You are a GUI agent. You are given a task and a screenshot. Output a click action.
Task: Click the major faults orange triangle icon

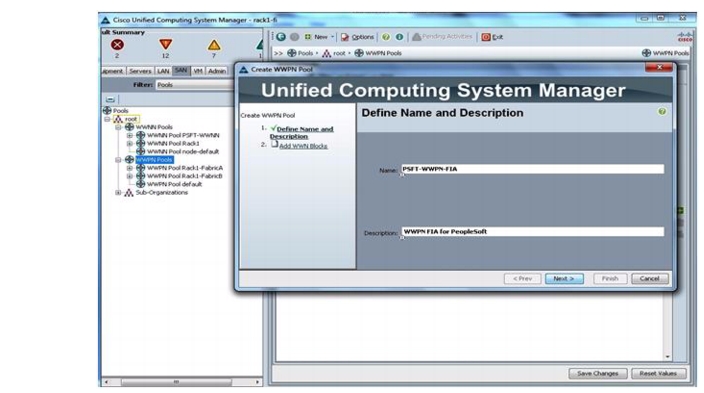coord(165,44)
